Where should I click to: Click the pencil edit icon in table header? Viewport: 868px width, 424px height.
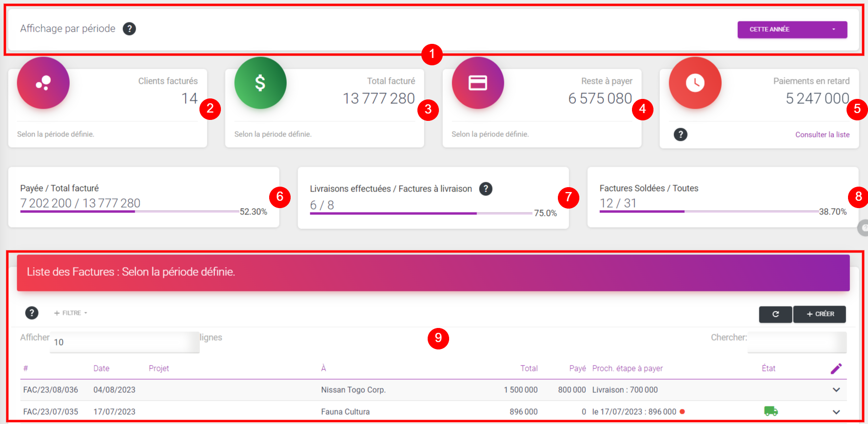coord(836,368)
